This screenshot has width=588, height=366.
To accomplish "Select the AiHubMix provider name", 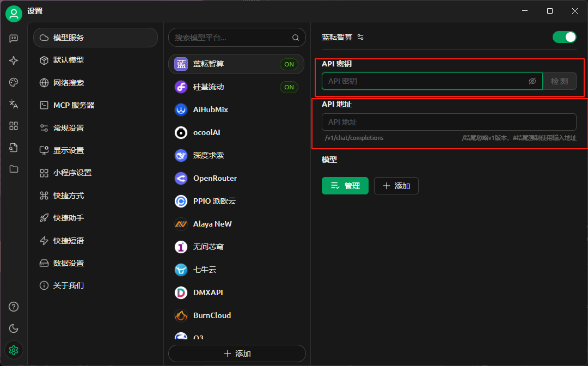I will pyautogui.click(x=210, y=109).
